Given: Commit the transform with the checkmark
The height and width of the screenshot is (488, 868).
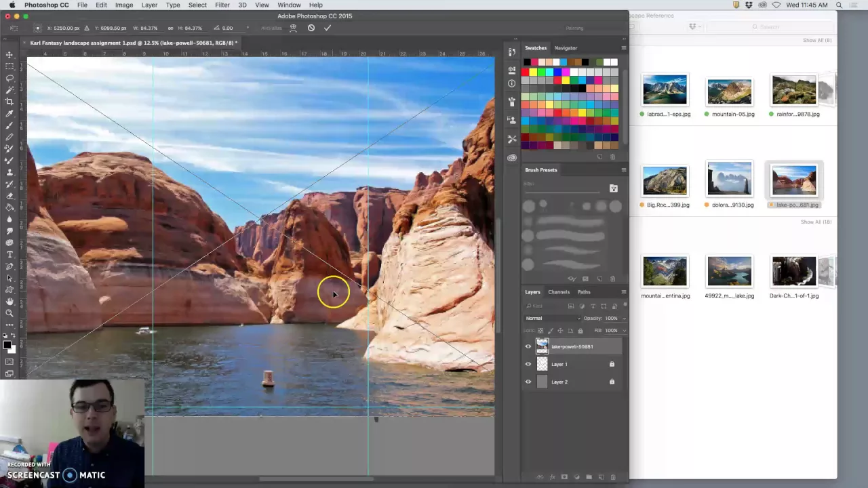Looking at the screenshot, I should click(x=328, y=28).
